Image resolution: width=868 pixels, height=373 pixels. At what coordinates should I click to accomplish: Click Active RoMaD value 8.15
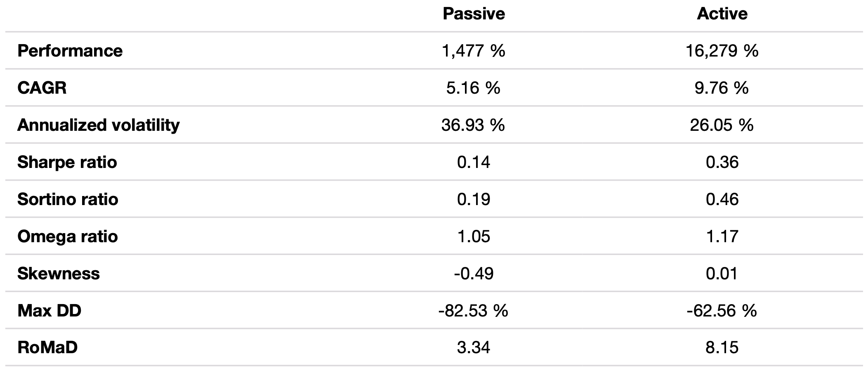[x=722, y=347]
